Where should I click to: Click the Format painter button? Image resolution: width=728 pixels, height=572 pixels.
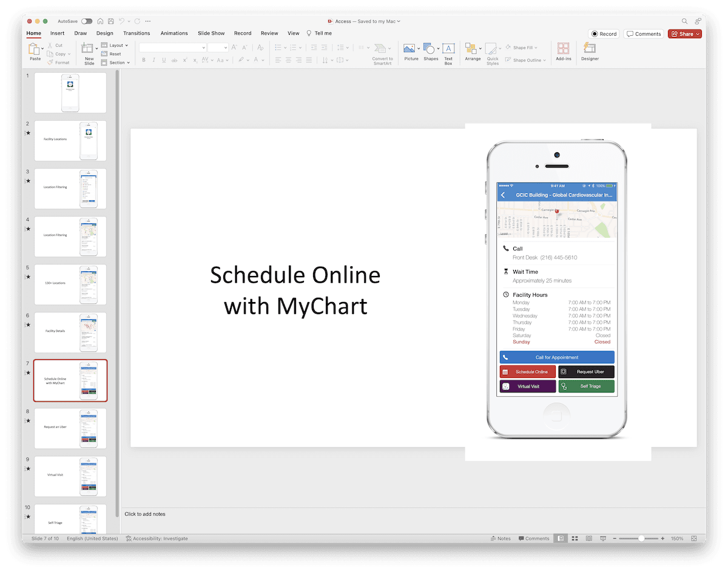click(x=58, y=62)
